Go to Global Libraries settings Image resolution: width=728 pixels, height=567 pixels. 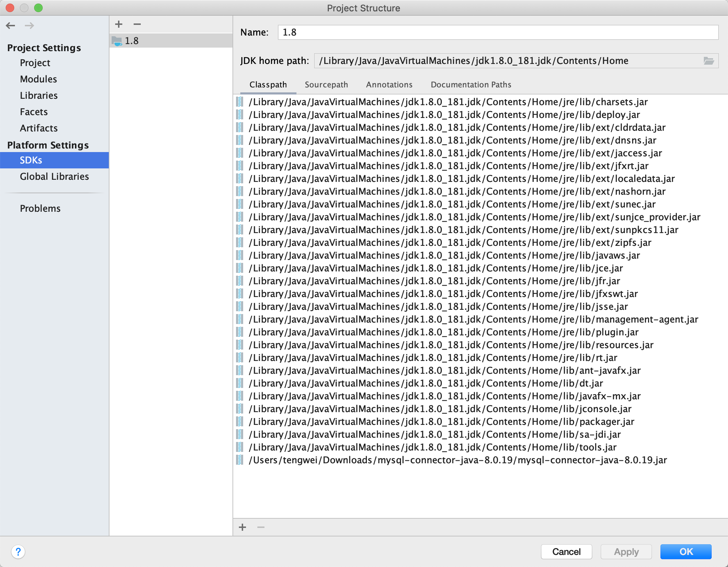54,177
